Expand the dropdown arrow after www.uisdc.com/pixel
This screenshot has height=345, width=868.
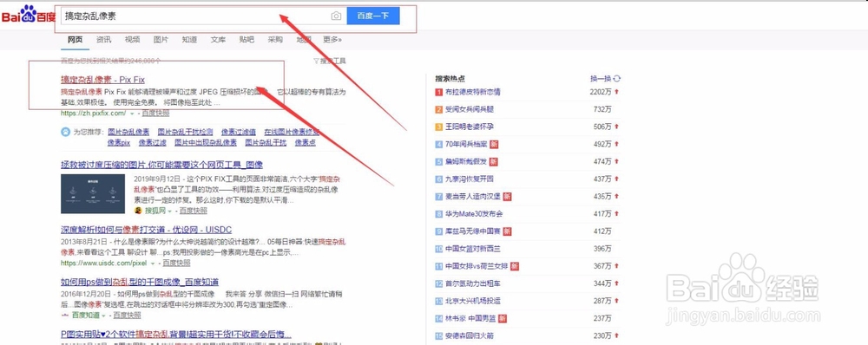tap(153, 264)
